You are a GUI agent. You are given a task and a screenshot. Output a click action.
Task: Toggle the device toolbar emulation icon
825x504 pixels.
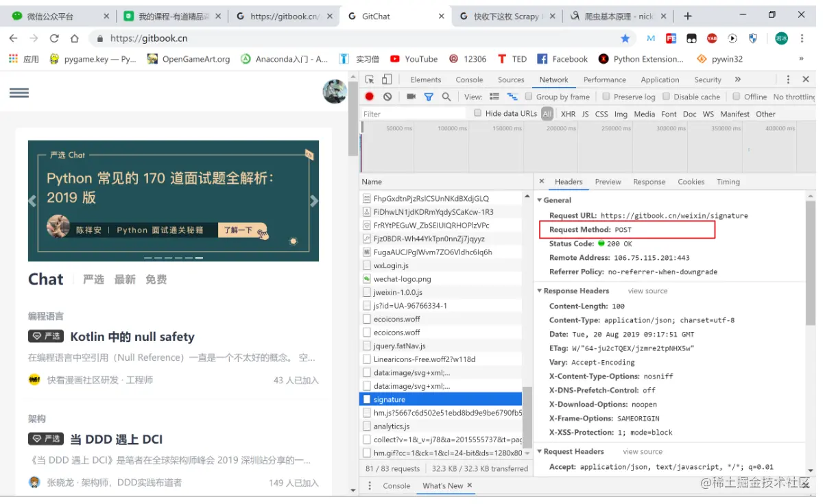(387, 80)
